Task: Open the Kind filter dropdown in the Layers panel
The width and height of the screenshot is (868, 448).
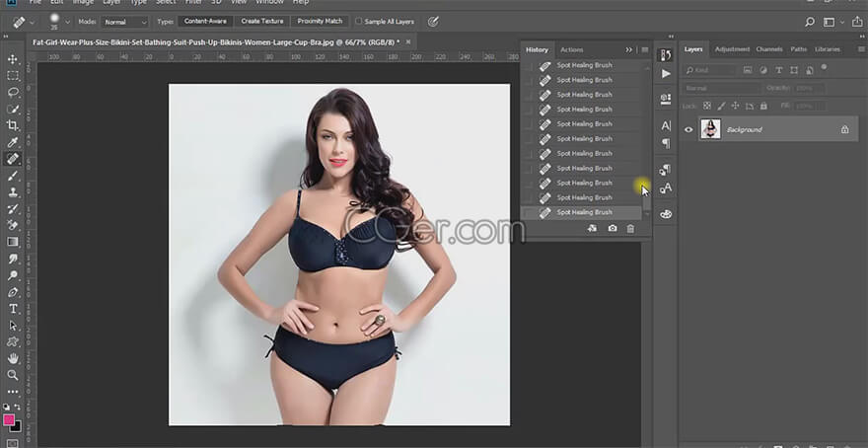Action: point(711,70)
